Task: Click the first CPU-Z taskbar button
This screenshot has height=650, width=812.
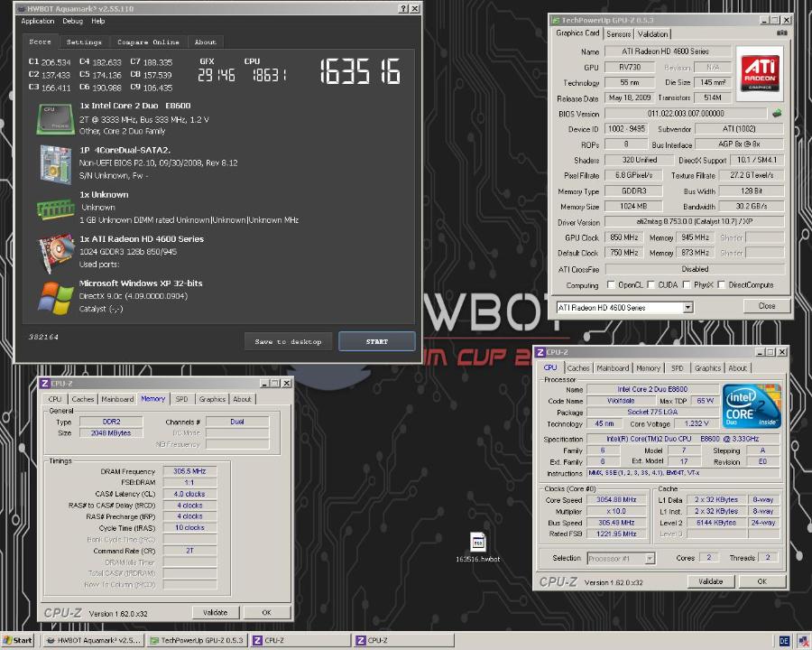Action: [x=300, y=641]
